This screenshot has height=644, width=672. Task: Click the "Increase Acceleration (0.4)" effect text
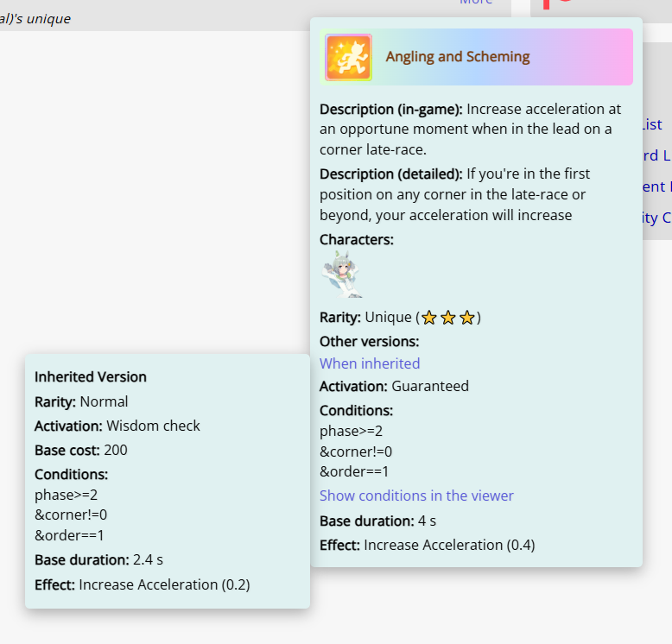(449, 545)
